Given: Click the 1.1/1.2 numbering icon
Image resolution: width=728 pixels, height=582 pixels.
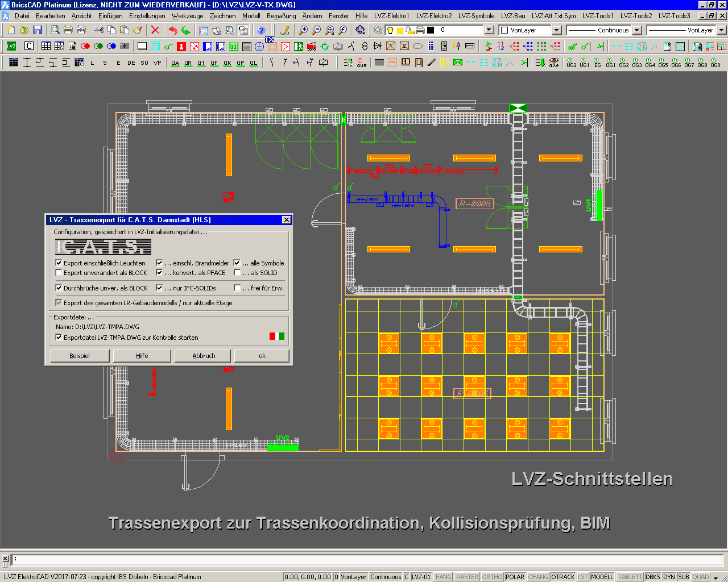Looking at the screenshot, I should tap(500, 46).
